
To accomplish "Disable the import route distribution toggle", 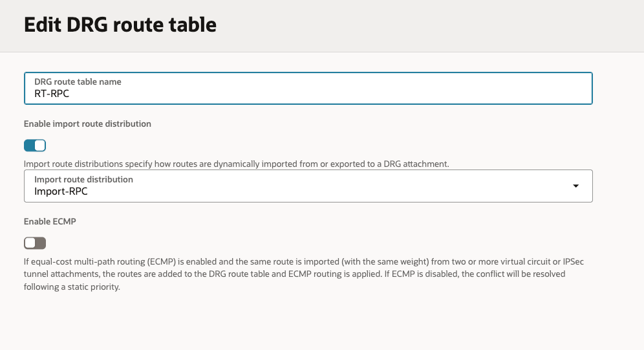I will (x=35, y=146).
